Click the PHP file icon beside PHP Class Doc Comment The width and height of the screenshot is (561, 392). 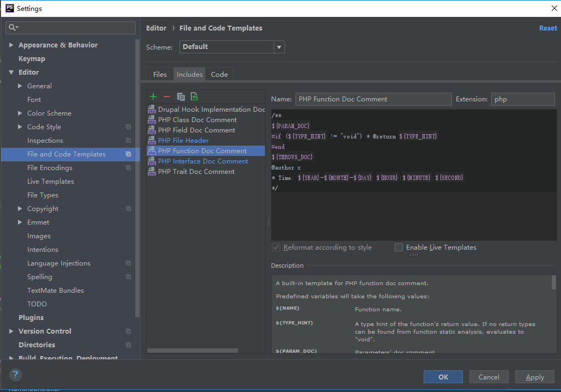152,120
